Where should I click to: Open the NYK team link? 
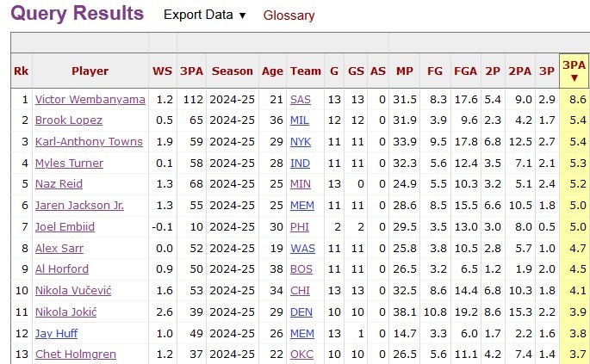coord(300,142)
